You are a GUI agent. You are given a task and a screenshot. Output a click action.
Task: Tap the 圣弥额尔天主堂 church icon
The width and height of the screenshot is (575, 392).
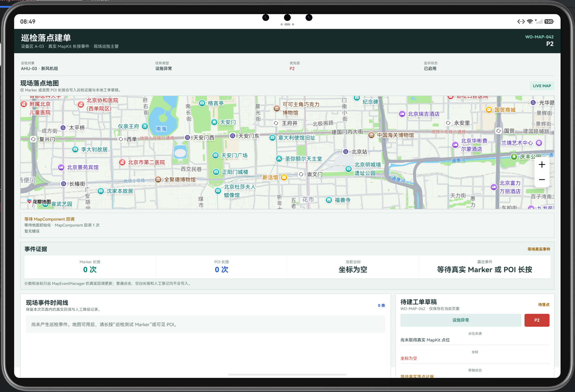[x=279, y=159]
